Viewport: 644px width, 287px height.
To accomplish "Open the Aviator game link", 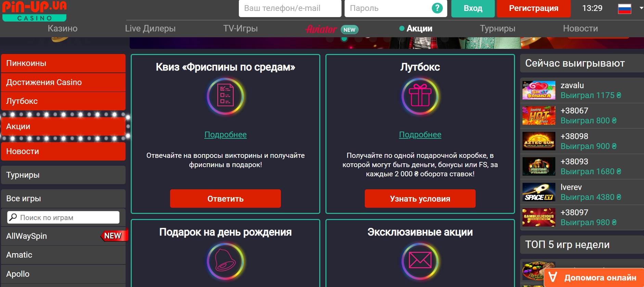I will tap(321, 29).
